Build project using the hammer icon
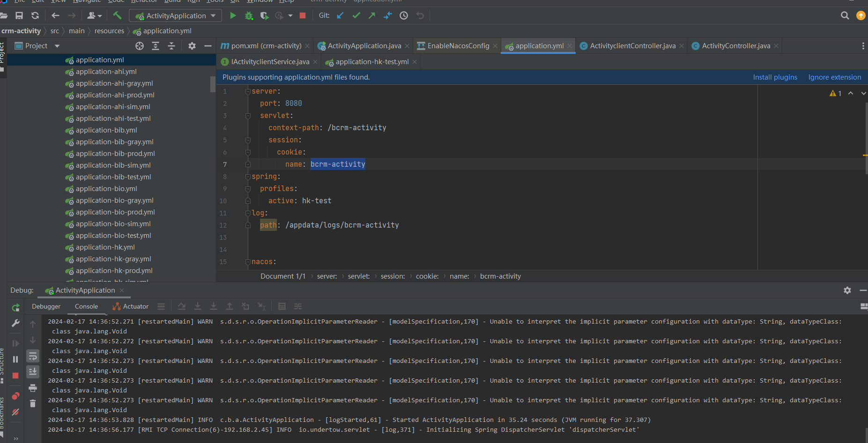Viewport: 868px width, 443px height. [x=117, y=15]
